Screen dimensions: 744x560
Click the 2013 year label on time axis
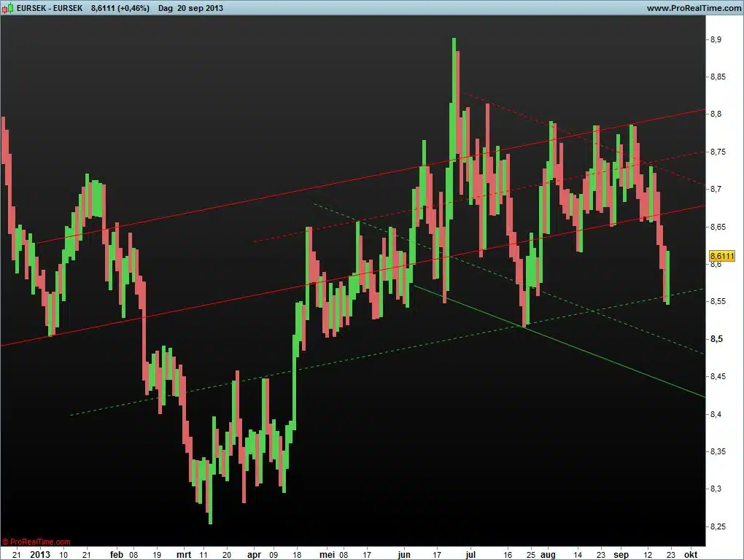click(x=40, y=554)
